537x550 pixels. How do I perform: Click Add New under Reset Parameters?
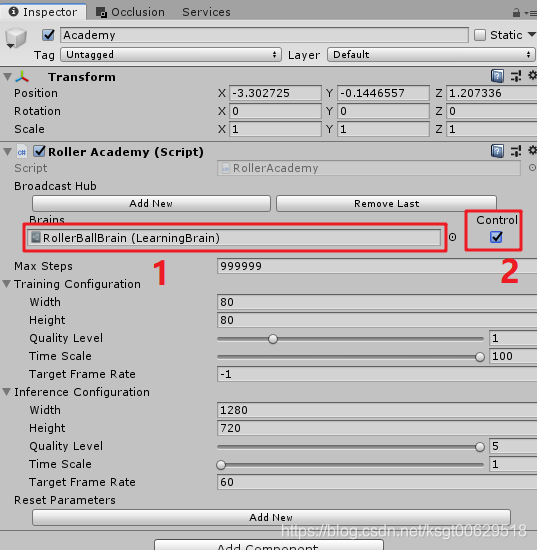271,517
